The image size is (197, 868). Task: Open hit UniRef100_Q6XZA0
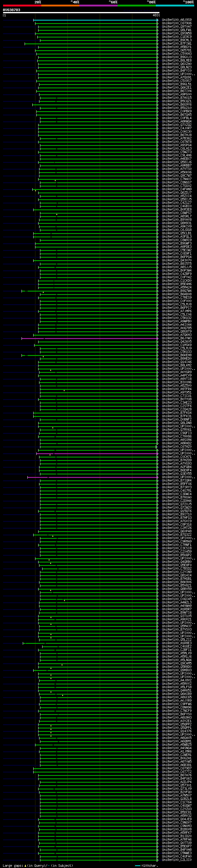[x=177, y=64]
